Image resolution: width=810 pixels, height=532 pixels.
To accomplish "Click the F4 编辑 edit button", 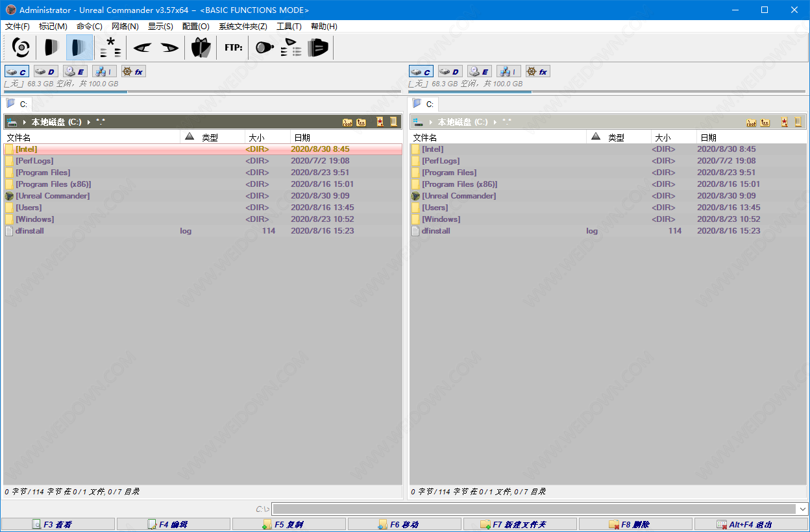I will [x=173, y=524].
